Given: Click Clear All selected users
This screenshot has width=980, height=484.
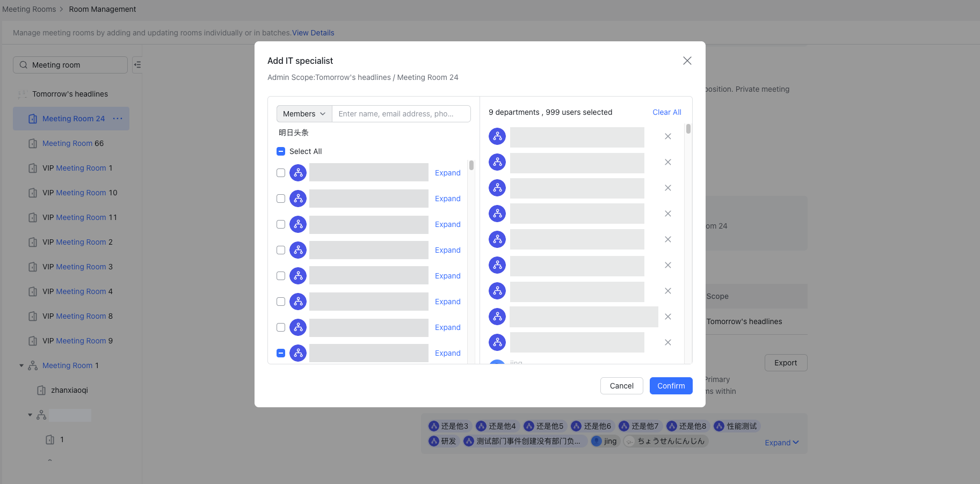Looking at the screenshot, I should pyautogui.click(x=666, y=112).
